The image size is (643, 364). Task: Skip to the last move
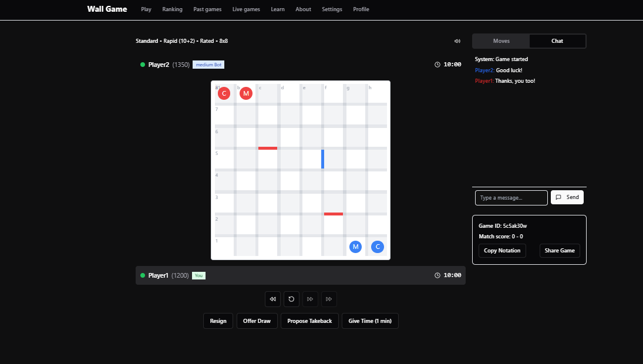point(329,299)
